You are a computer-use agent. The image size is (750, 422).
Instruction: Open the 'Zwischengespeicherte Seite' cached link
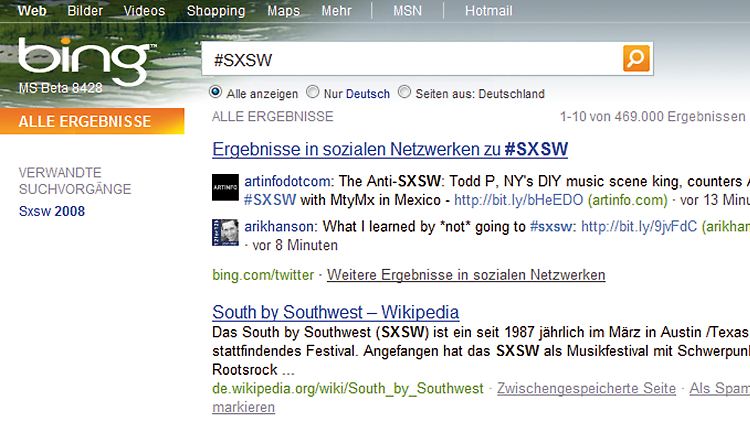pos(586,389)
